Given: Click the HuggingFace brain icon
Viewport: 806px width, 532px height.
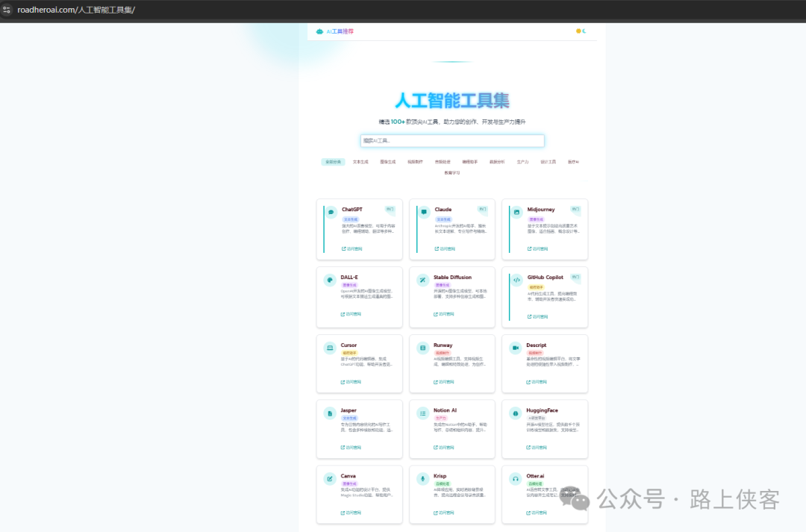Looking at the screenshot, I should 516,413.
